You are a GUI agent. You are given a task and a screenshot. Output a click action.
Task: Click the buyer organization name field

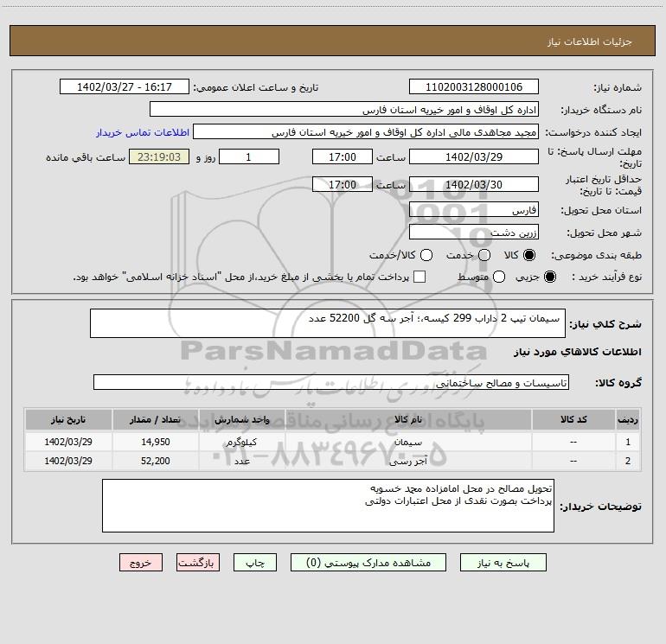[344, 110]
